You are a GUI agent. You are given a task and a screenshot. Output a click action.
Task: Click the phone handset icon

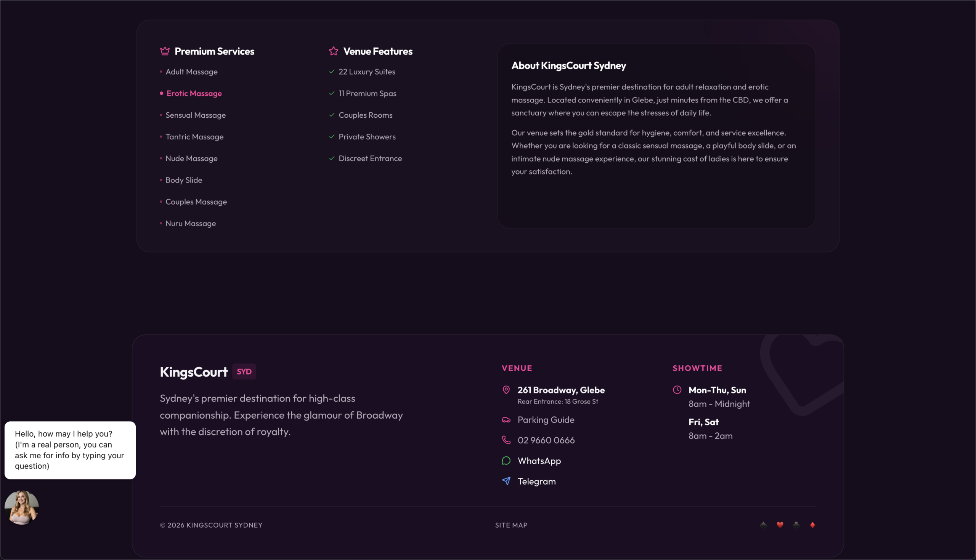coord(506,440)
